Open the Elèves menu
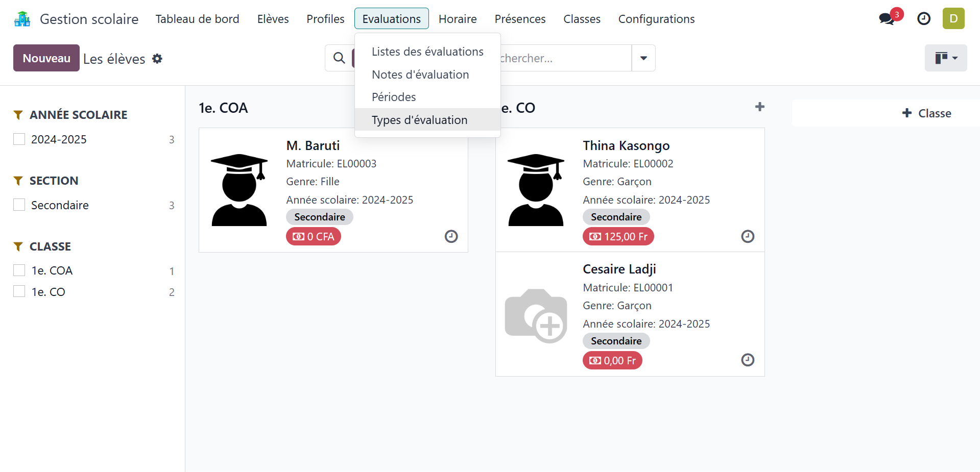 273,19
